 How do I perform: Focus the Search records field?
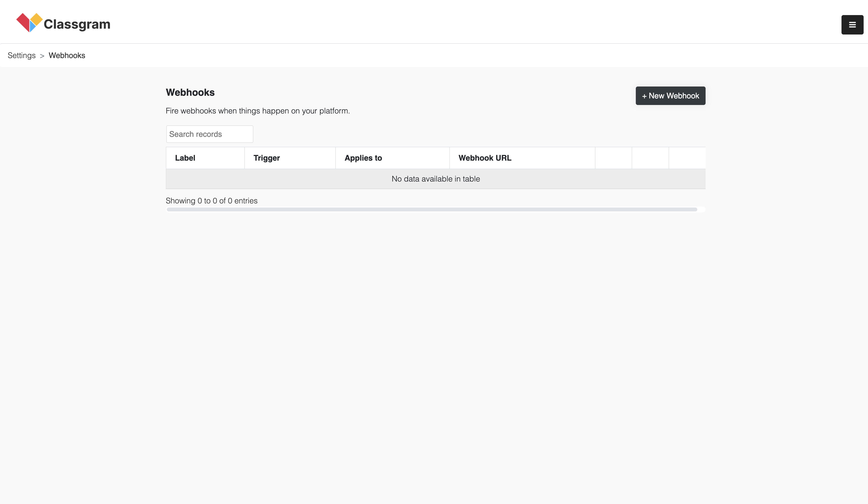[209, 134]
